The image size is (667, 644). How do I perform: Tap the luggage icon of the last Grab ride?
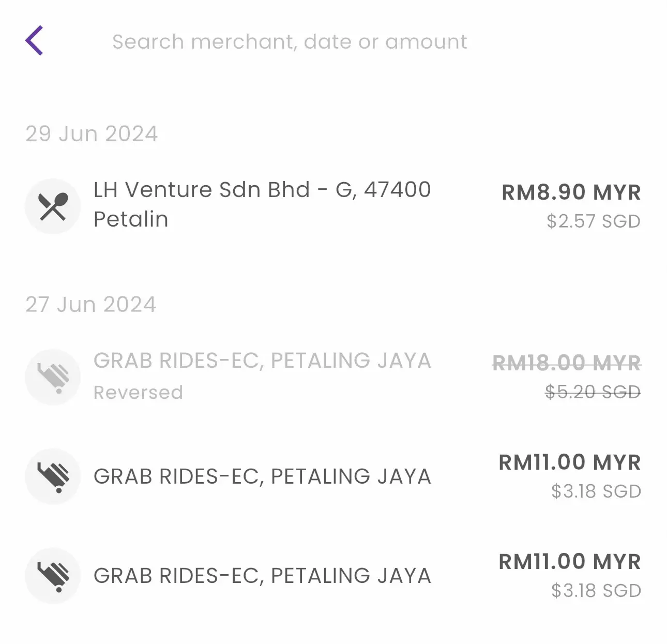coord(53,576)
